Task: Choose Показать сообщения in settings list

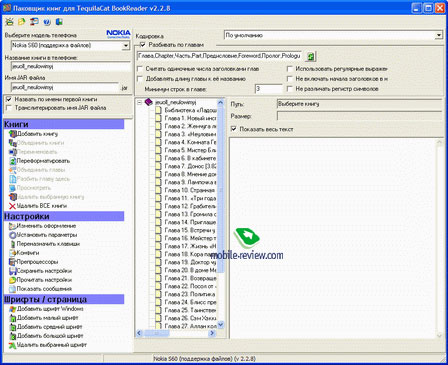Action: [x=44, y=289]
